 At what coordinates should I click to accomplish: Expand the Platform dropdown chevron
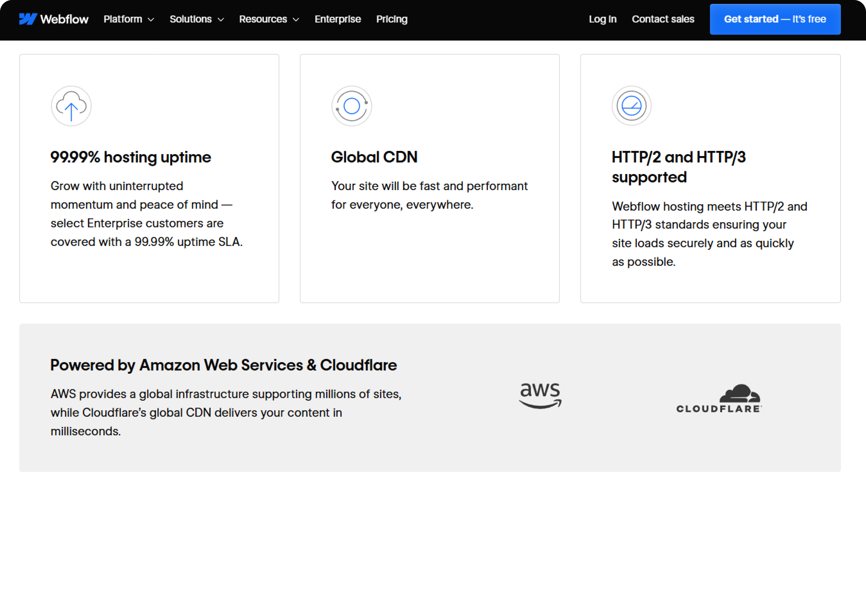pyautogui.click(x=151, y=20)
